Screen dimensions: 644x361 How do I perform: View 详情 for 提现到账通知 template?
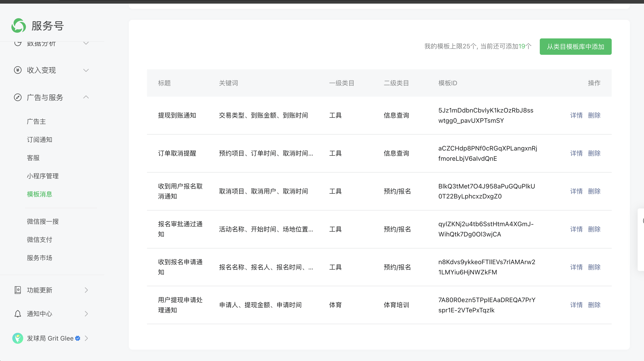click(576, 115)
